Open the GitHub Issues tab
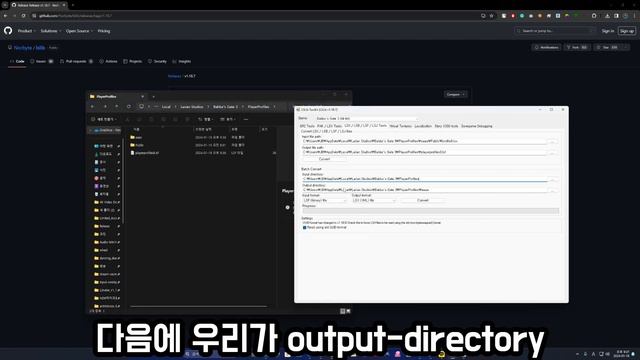Image resolution: width=640 pixels, height=360 pixels. 42,61
